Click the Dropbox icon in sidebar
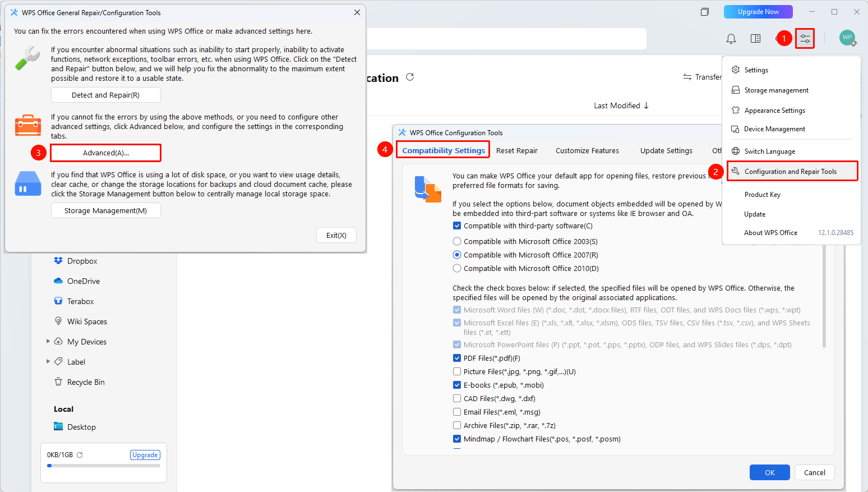 pos(58,261)
